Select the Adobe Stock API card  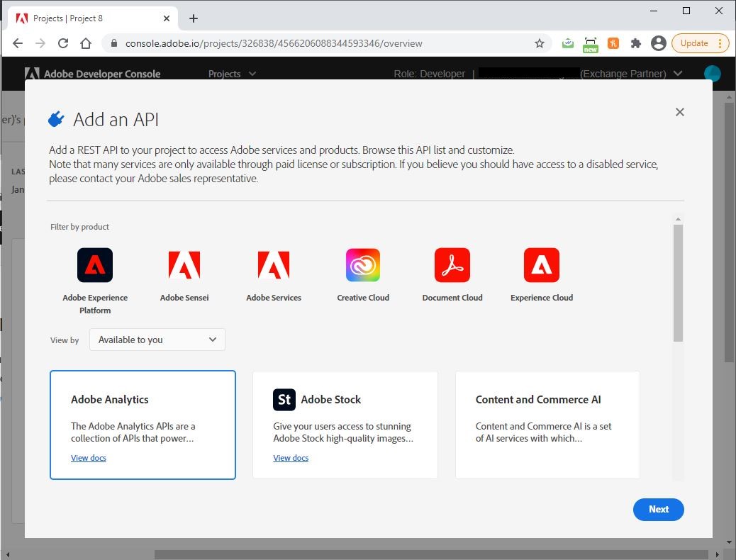click(345, 425)
